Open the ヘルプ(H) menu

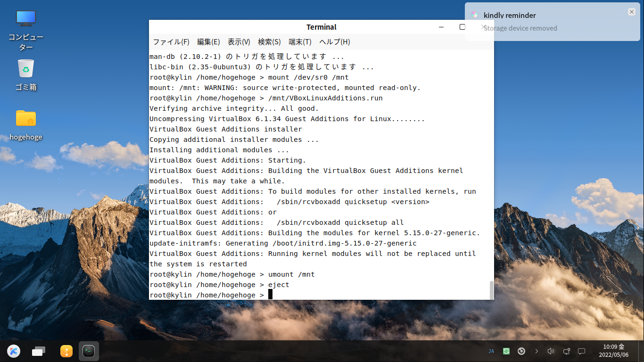(x=334, y=42)
